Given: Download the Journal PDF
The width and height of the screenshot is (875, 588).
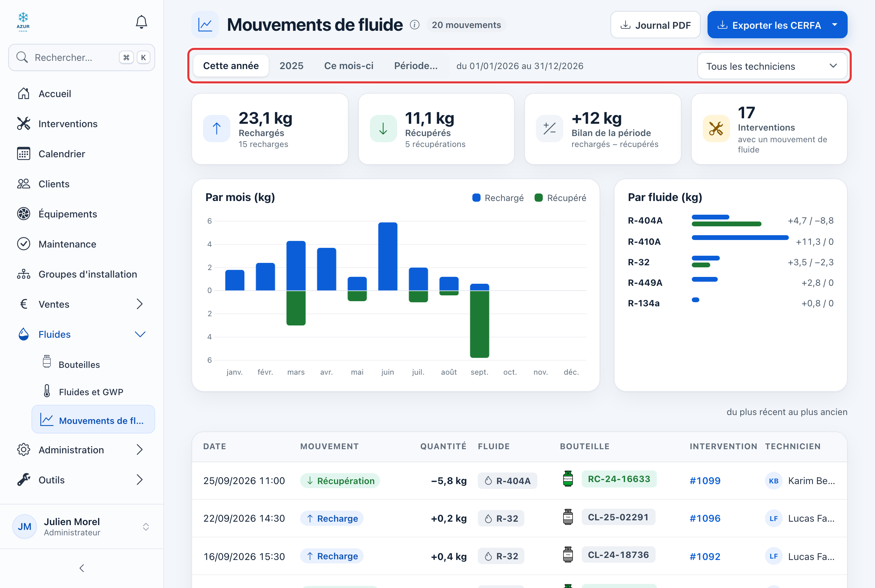Looking at the screenshot, I should coord(655,25).
